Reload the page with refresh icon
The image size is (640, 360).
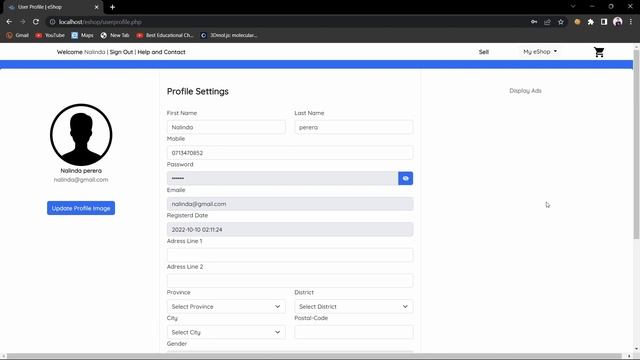36,22
